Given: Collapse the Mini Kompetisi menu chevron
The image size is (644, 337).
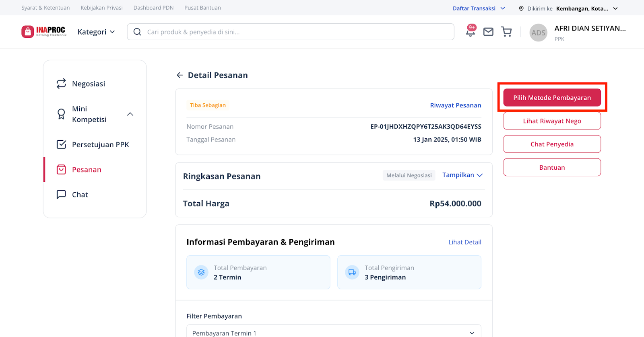Looking at the screenshot, I should (130, 114).
